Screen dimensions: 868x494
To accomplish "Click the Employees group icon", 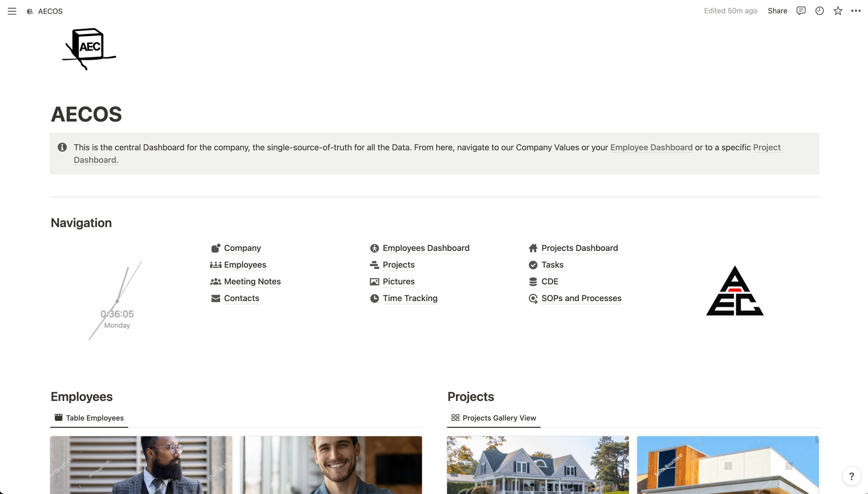I will coord(216,265).
